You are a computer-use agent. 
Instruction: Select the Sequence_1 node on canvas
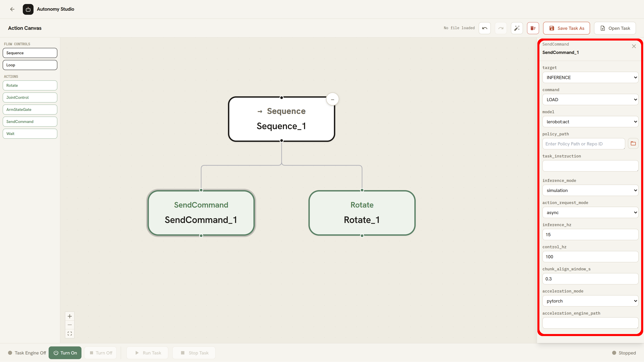pos(281,119)
